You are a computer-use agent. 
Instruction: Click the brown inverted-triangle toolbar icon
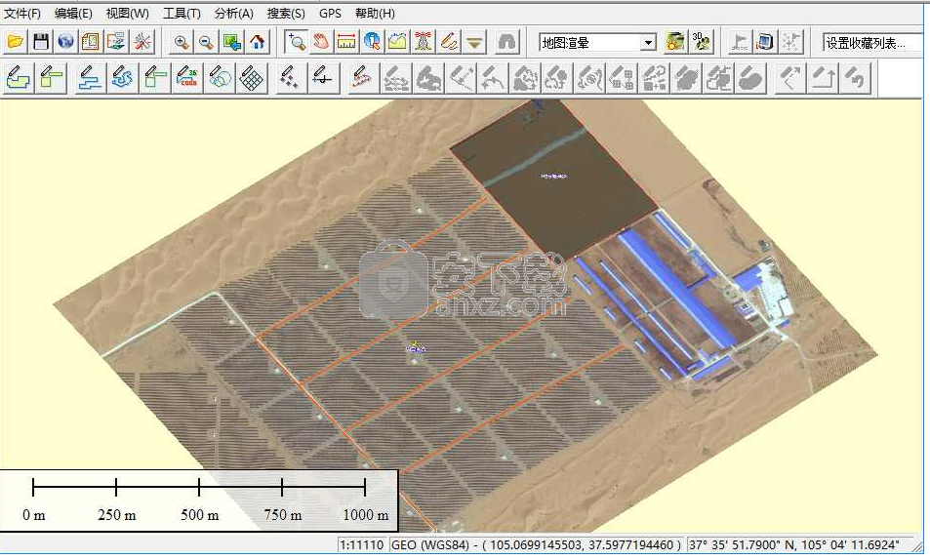[474, 42]
